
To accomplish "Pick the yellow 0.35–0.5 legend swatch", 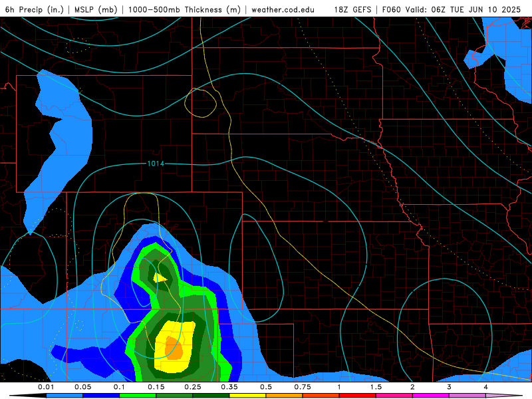I will (247, 396).
